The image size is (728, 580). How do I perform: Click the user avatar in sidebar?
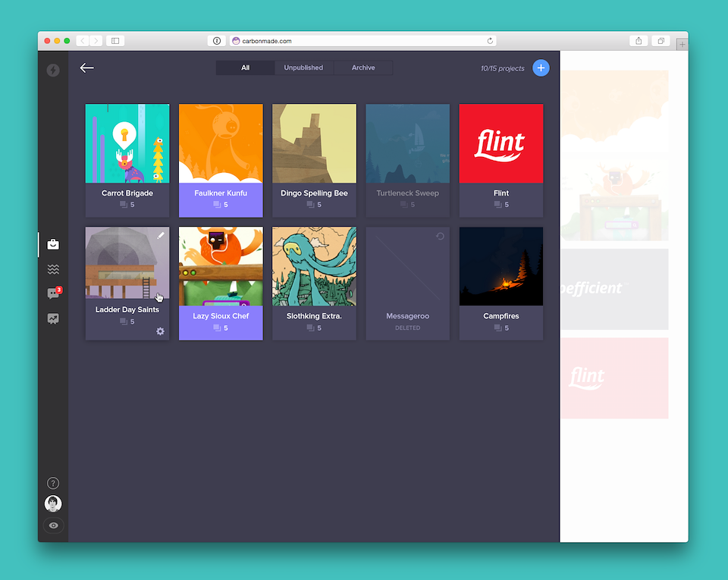pos(53,503)
